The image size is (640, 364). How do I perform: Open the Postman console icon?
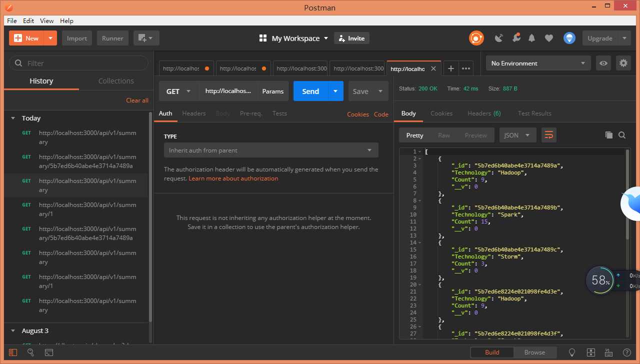point(48,352)
